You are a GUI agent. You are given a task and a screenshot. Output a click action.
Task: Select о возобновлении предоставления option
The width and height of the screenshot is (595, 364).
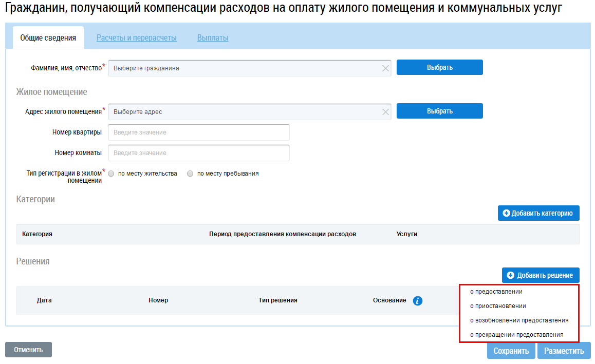pos(519,320)
